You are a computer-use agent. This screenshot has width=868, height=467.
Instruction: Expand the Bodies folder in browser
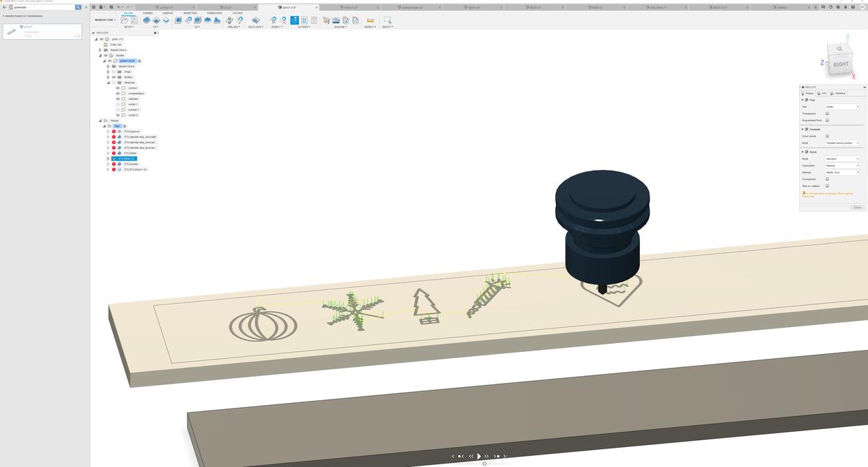click(108, 77)
